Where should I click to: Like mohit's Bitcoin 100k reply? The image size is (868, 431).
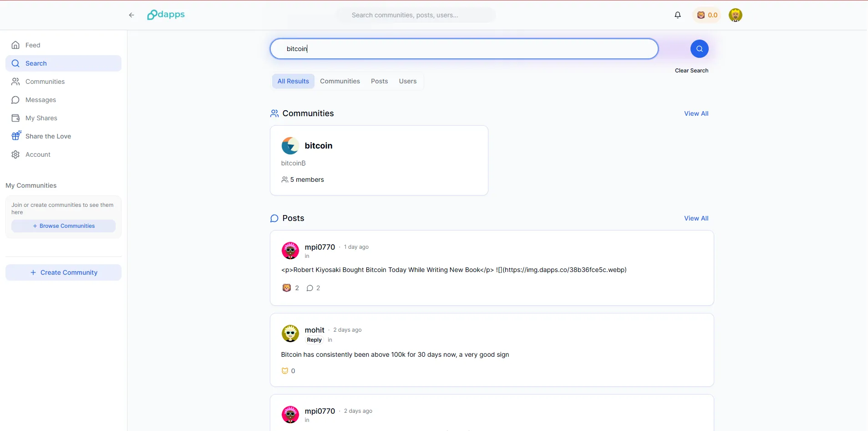[289, 371]
